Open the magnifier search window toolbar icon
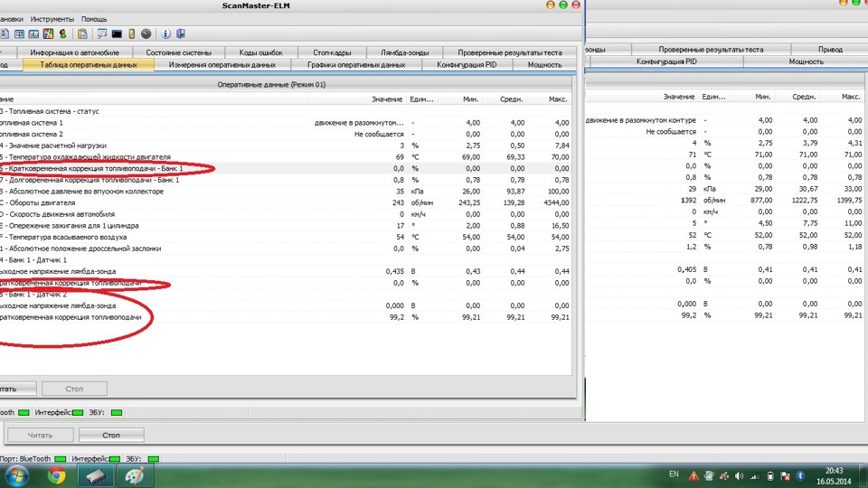This screenshot has width=868, height=488. click(x=102, y=33)
